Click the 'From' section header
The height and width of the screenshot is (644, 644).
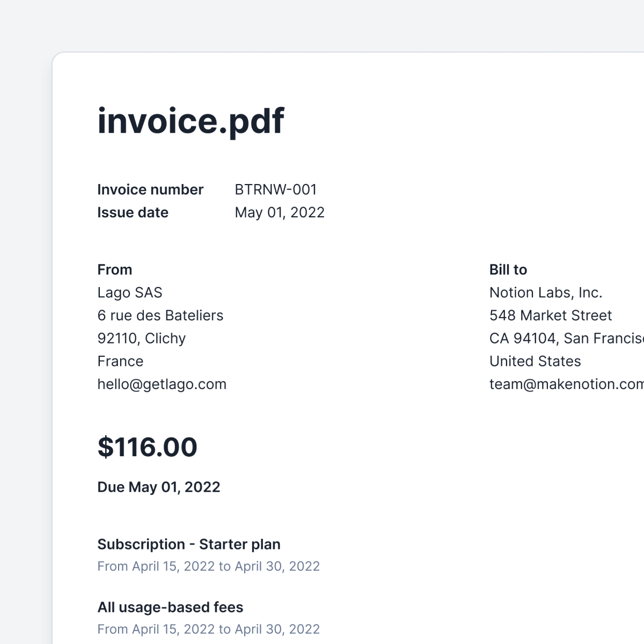coord(114,269)
